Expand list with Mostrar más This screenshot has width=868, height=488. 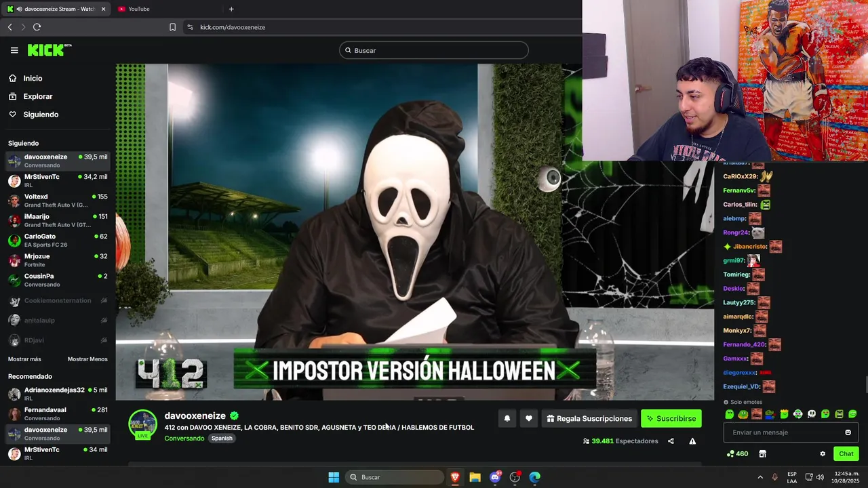pyautogui.click(x=24, y=359)
